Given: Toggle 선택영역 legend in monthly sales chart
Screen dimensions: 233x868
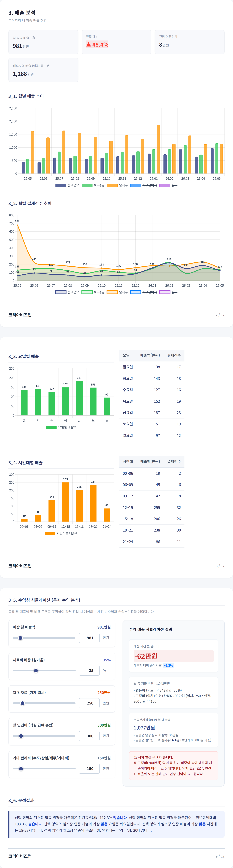Looking at the screenshot, I should pyautogui.click(x=67, y=185).
